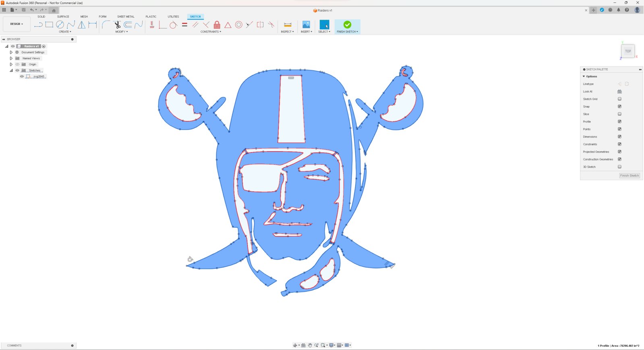This screenshot has height=350, width=644.
Task: Collapse the Sketches folder
Action: [11, 70]
